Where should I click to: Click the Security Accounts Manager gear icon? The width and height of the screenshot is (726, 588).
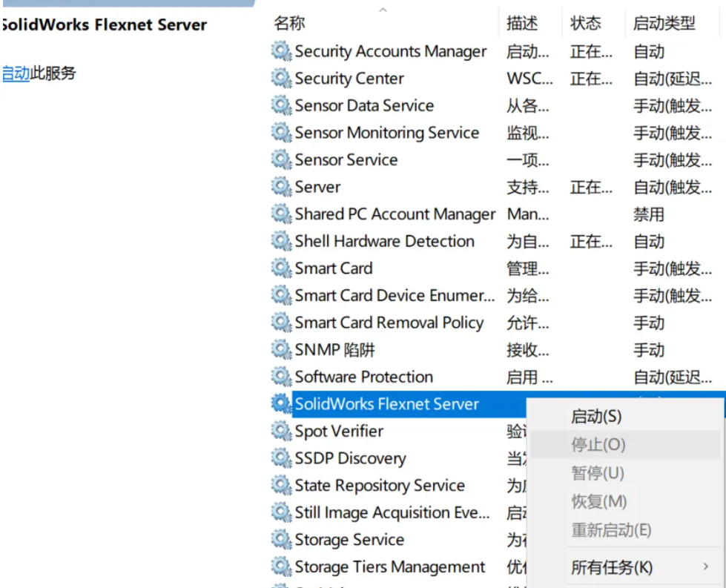click(x=281, y=51)
